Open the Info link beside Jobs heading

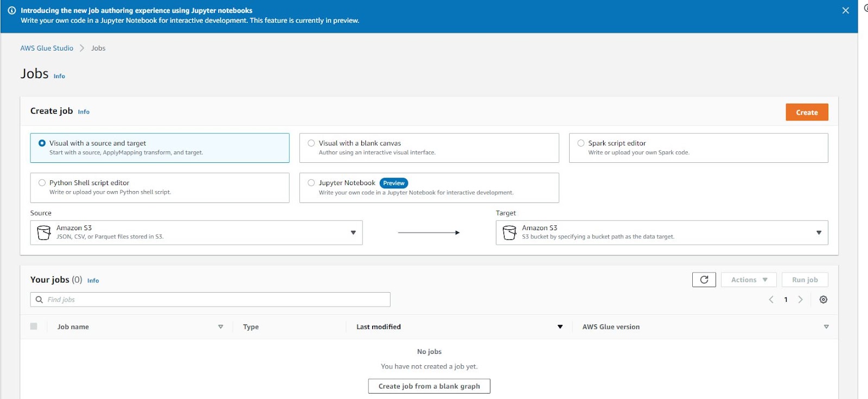coord(59,77)
